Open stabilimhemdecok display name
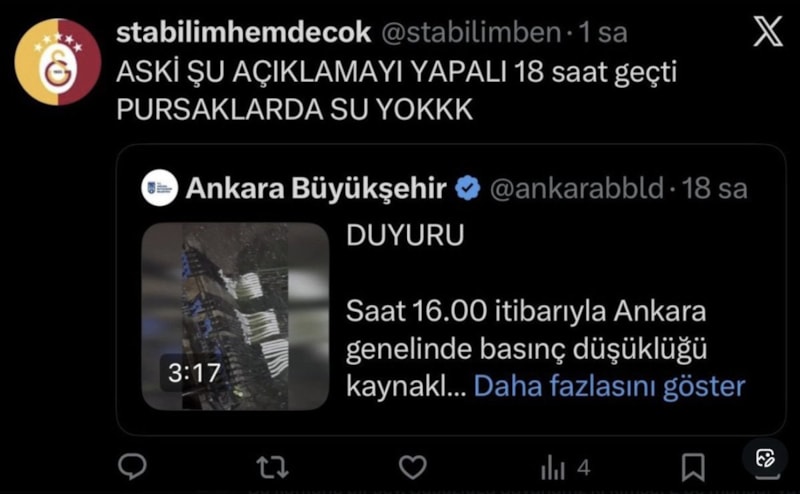800x494 pixels. (243, 33)
